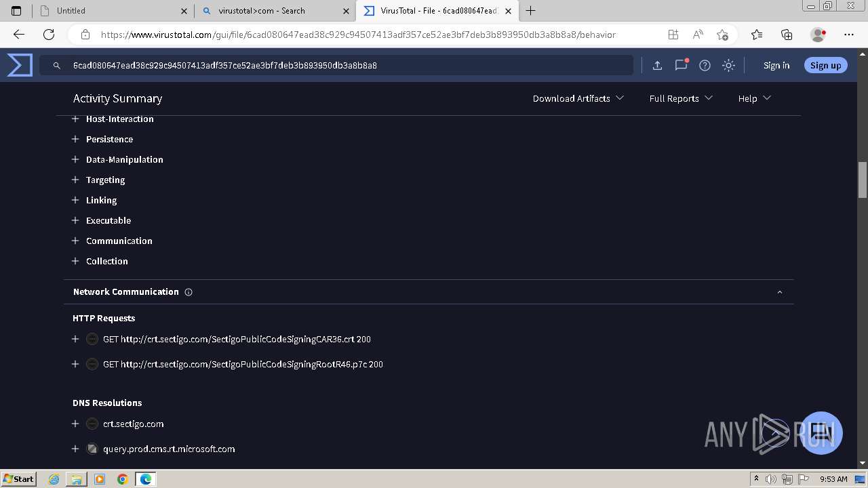The image size is (868, 488).
Task: Collapse the Network Communication panel
Action: [780, 292]
